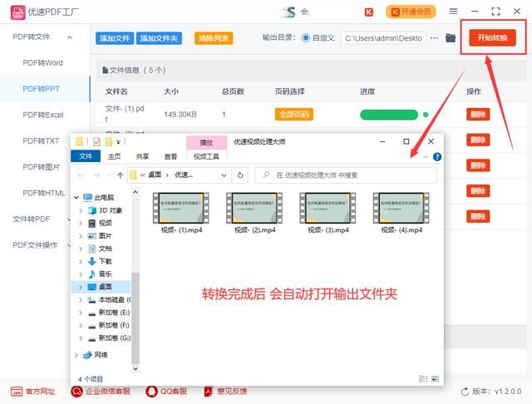Open 企业微信客服 link
The height and width of the screenshot is (404, 532).
[101, 392]
